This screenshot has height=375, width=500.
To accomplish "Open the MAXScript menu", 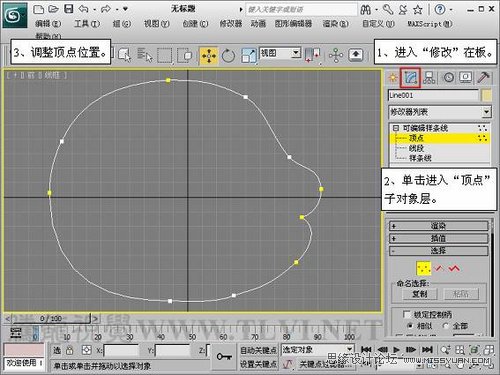I will [430, 24].
